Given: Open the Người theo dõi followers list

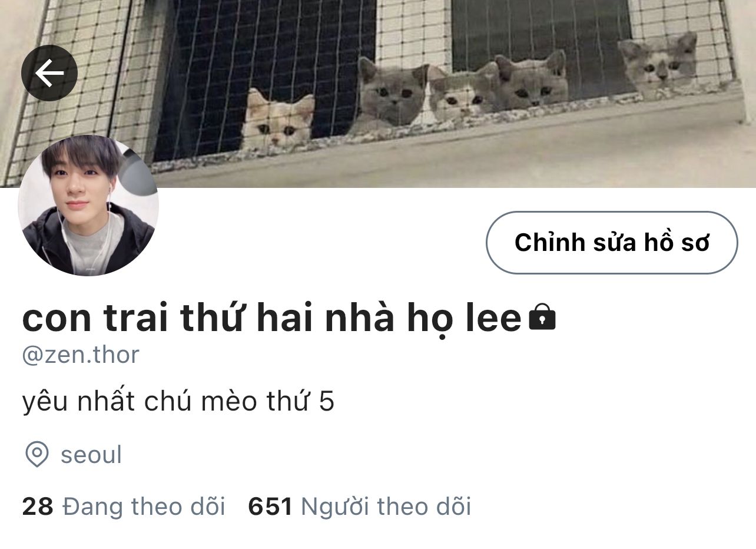Looking at the screenshot, I should (x=386, y=506).
